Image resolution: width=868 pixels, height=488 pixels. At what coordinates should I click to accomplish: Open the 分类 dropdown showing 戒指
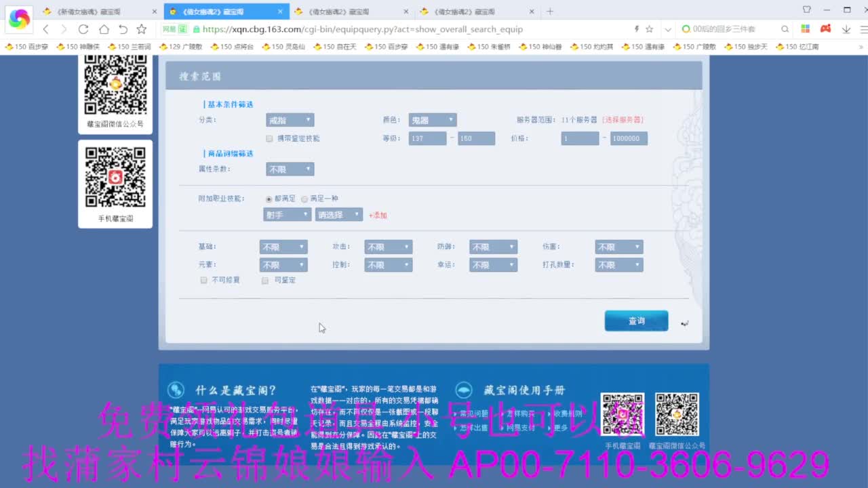coord(290,119)
